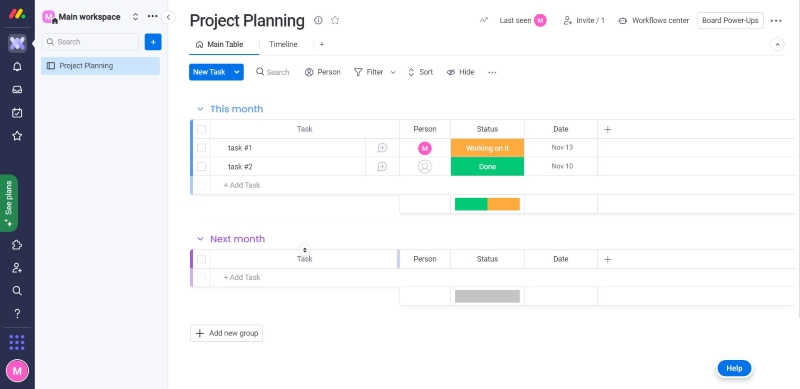Screen dimensions: 800x389
Task: Open status dropdown Done for task #2
Action: coord(487,167)
